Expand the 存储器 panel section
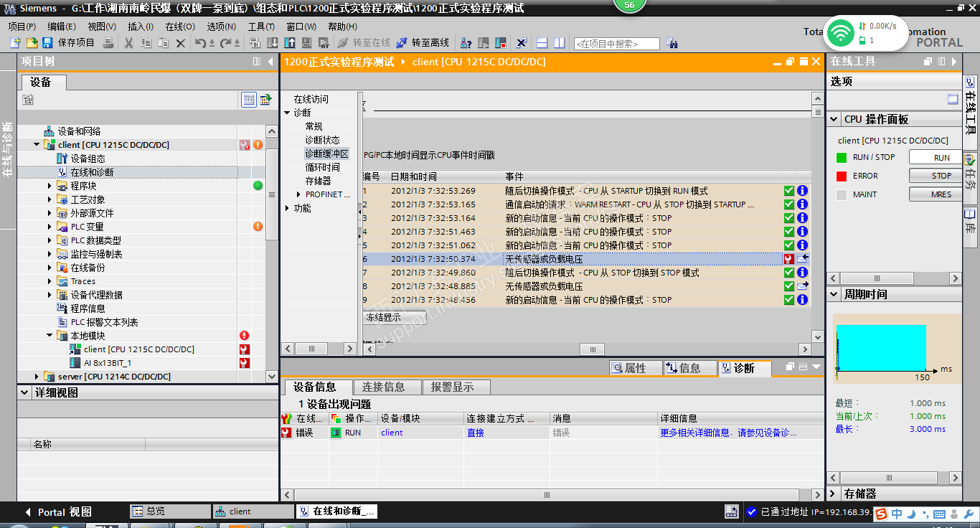 tap(834, 494)
